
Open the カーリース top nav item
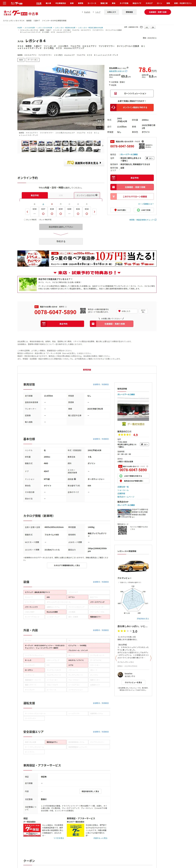point(92,3)
